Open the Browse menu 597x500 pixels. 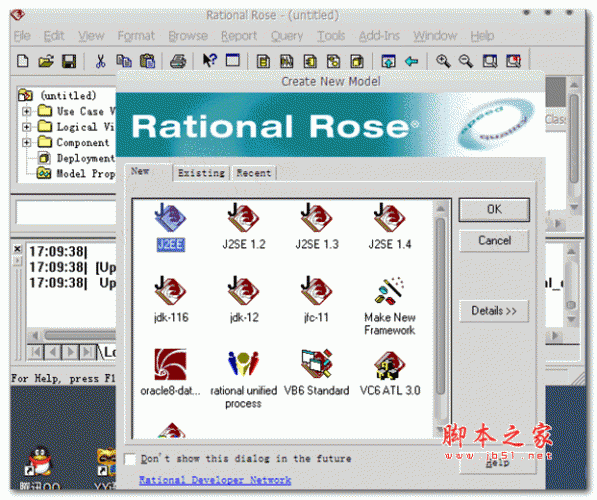tap(188, 36)
